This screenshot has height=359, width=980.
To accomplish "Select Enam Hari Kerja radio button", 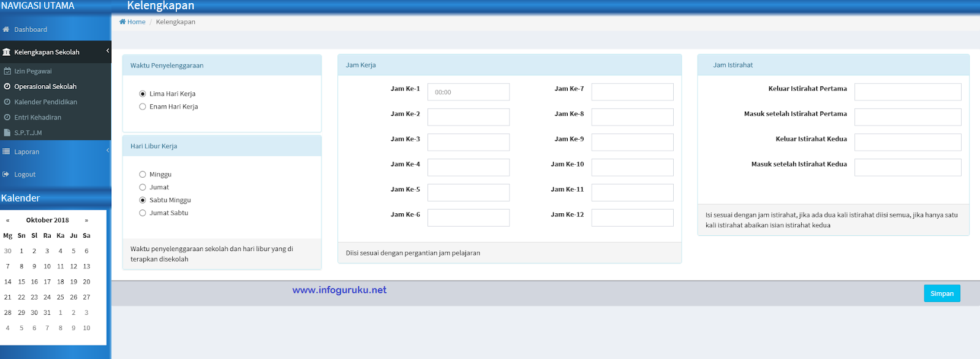I will pyautogui.click(x=143, y=107).
